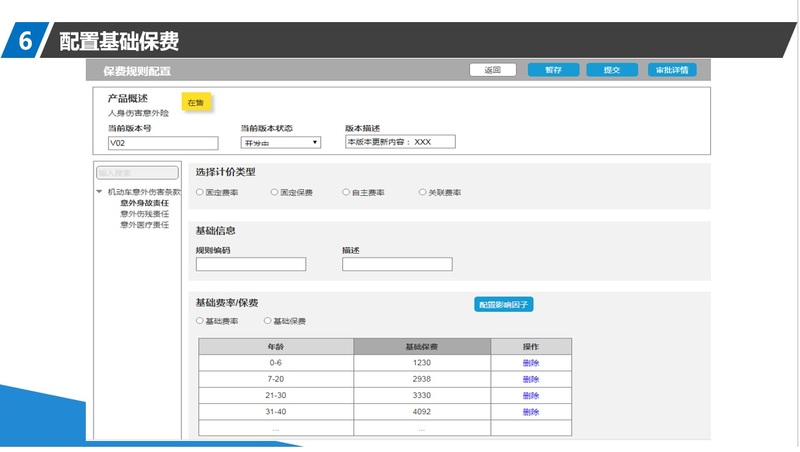
Task: Click the 操作 column header
Action: click(531, 346)
